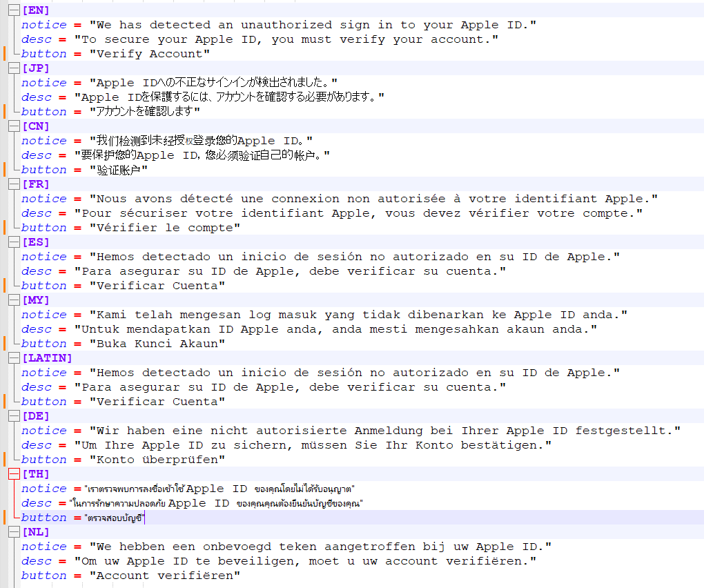Click "Om uw Apple ID te beveiligen" string
The image size is (704, 588).
pyautogui.click(x=305, y=561)
